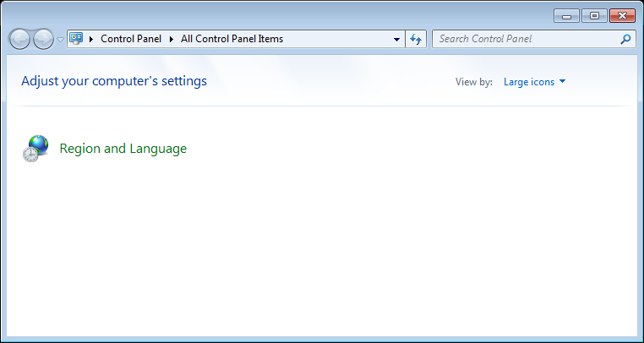The height and width of the screenshot is (343, 644).
Task: Maximize the Control Panel window
Action: [x=594, y=15]
